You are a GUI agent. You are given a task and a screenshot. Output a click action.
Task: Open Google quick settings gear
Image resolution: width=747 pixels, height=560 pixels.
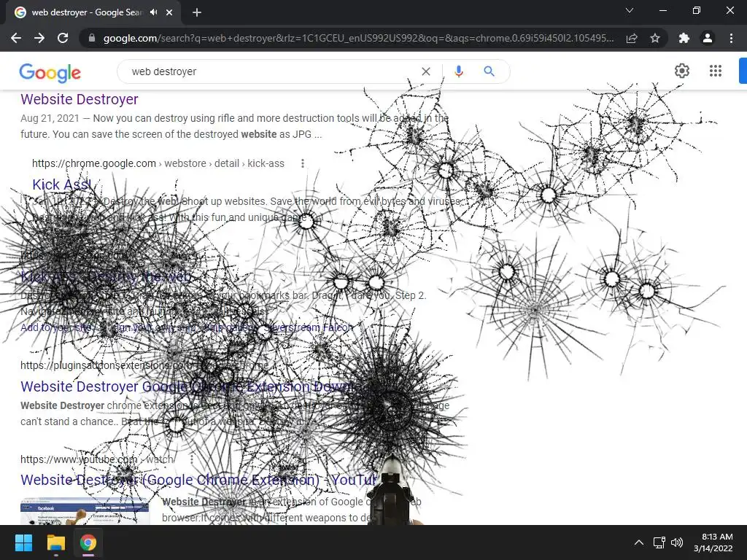[x=682, y=71]
